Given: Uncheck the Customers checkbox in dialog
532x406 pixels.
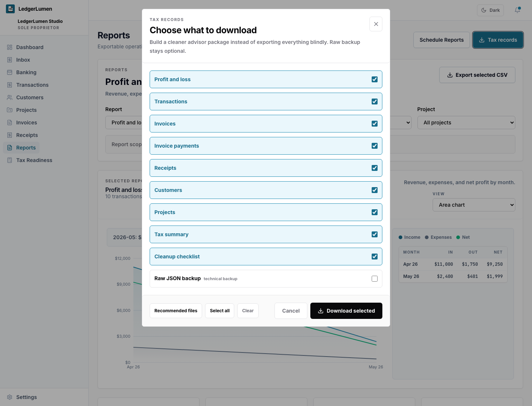Looking at the screenshot, I should tap(375, 190).
